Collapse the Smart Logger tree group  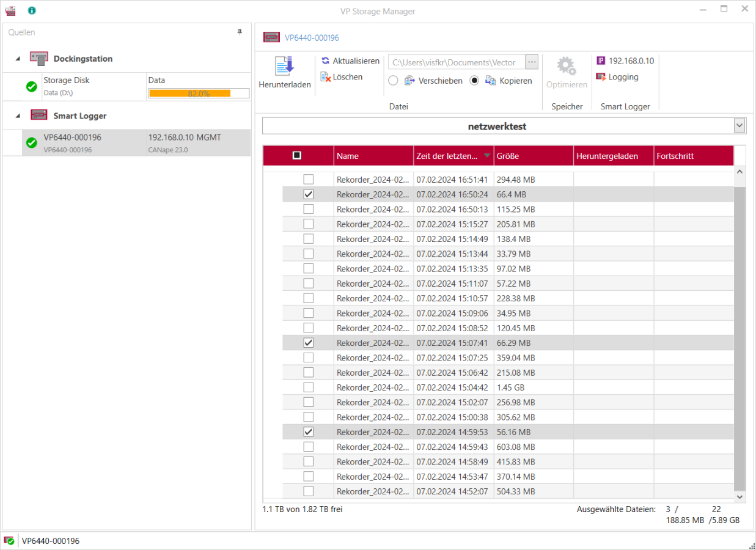(x=18, y=116)
